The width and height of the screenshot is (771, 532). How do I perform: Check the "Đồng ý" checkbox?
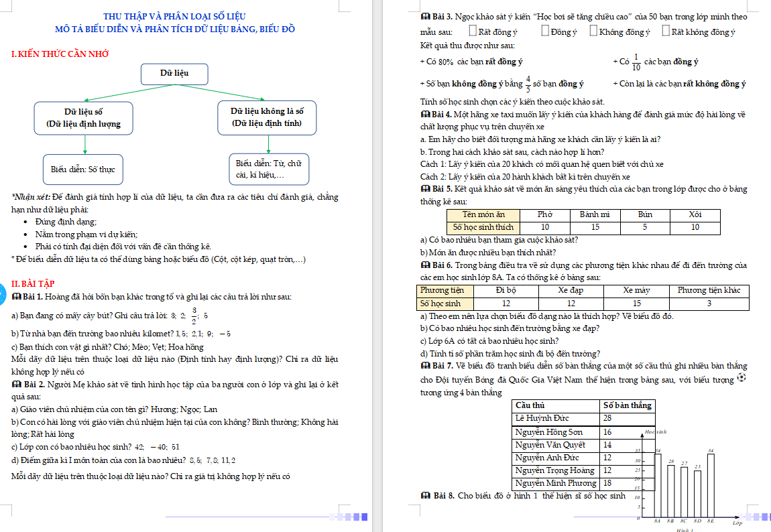point(545,31)
